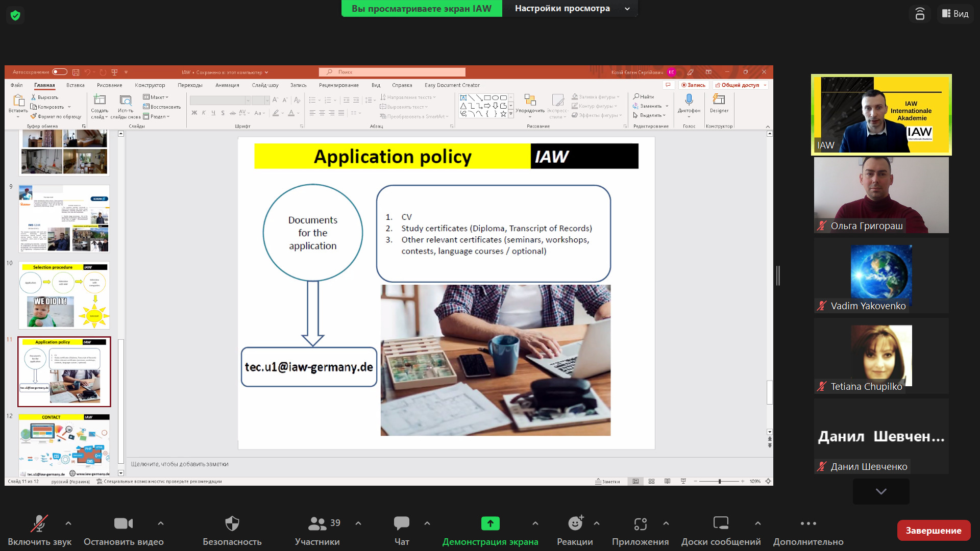The width and height of the screenshot is (980, 551).
Task: Open the Чат chat panel
Action: pos(402,531)
